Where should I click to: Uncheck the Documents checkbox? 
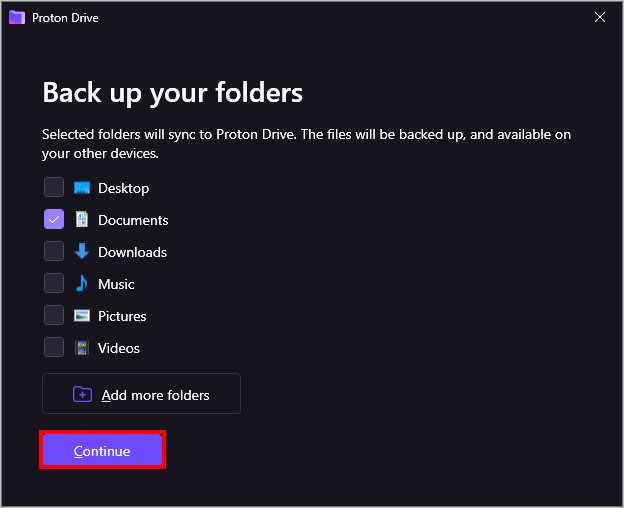(x=54, y=219)
